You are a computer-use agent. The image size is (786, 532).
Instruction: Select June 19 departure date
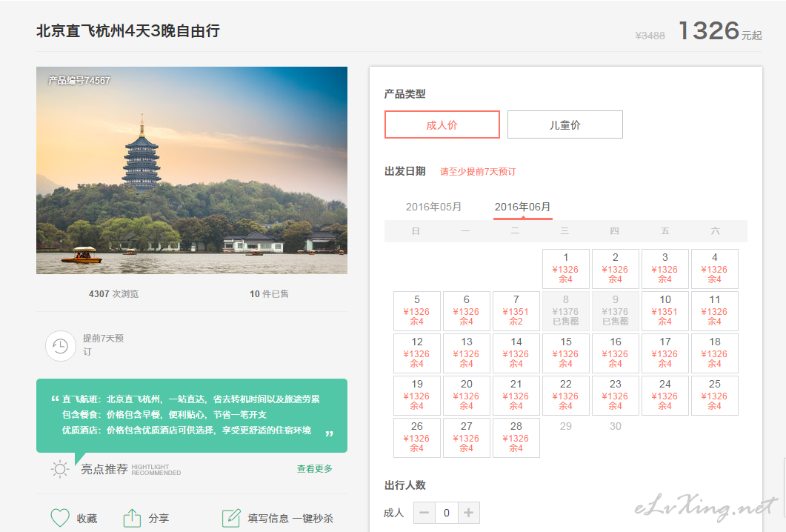pos(416,395)
